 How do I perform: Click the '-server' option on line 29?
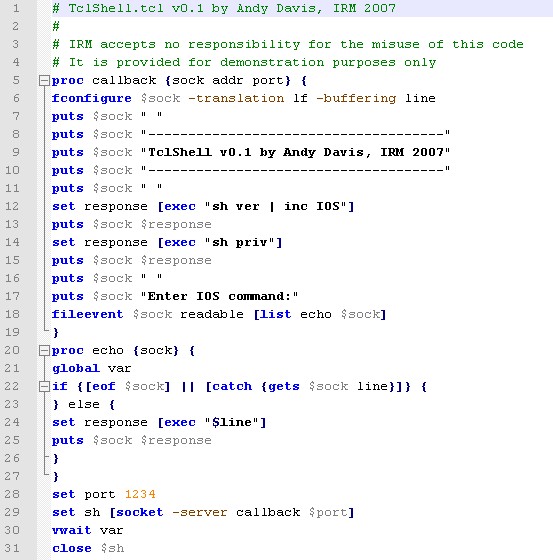(x=199, y=512)
